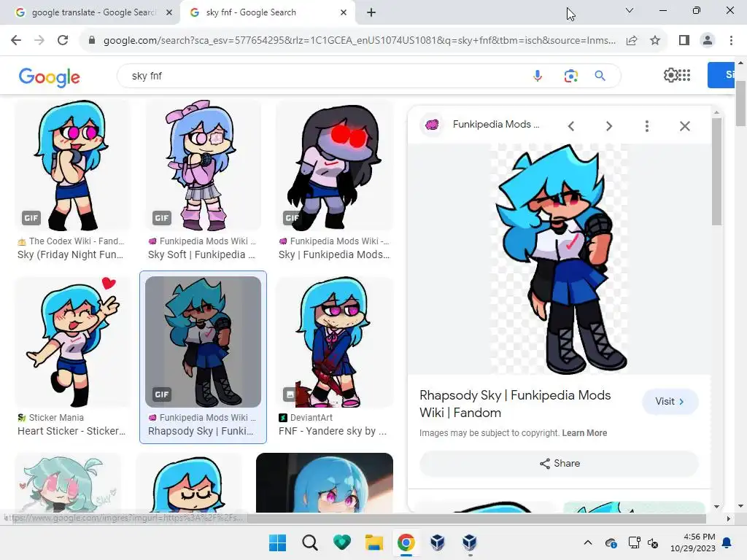Viewport: 747px width, 560px height.
Task: View site information via lock icon
Action: coord(92,41)
